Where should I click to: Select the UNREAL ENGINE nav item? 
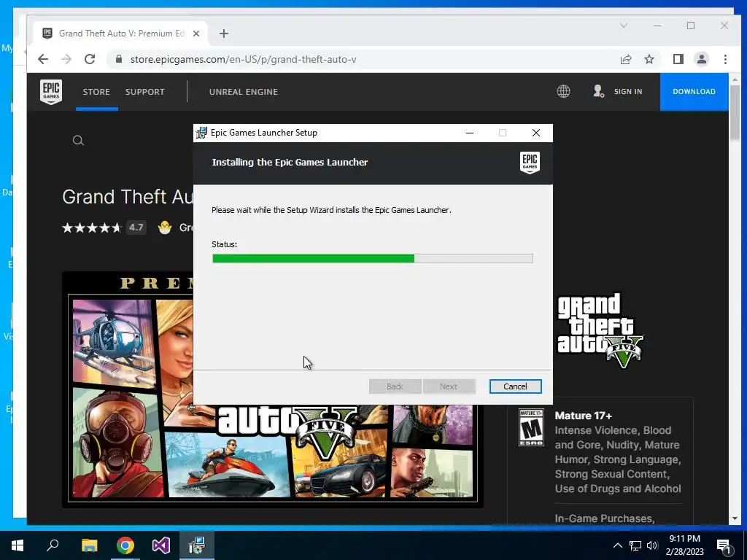pyautogui.click(x=244, y=92)
